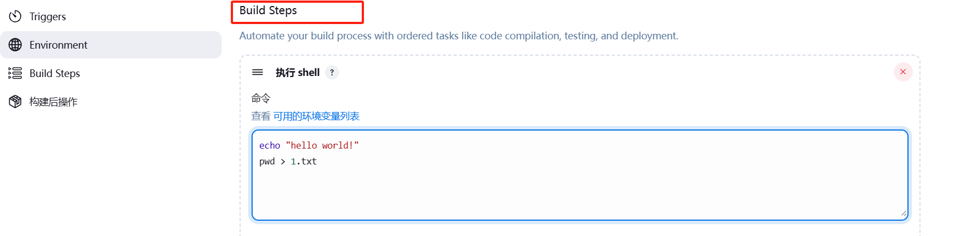The width and height of the screenshot is (980, 236).
Task: Click the textarea resize grip
Action: (x=904, y=214)
